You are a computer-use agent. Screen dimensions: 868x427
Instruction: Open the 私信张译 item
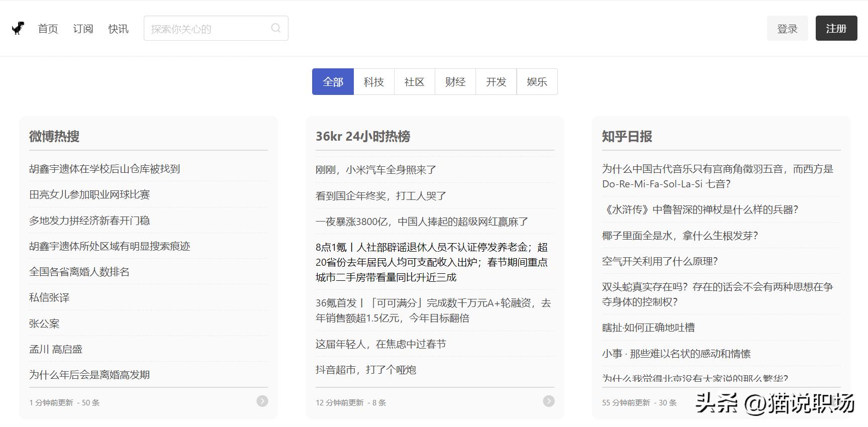[x=49, y=297]
